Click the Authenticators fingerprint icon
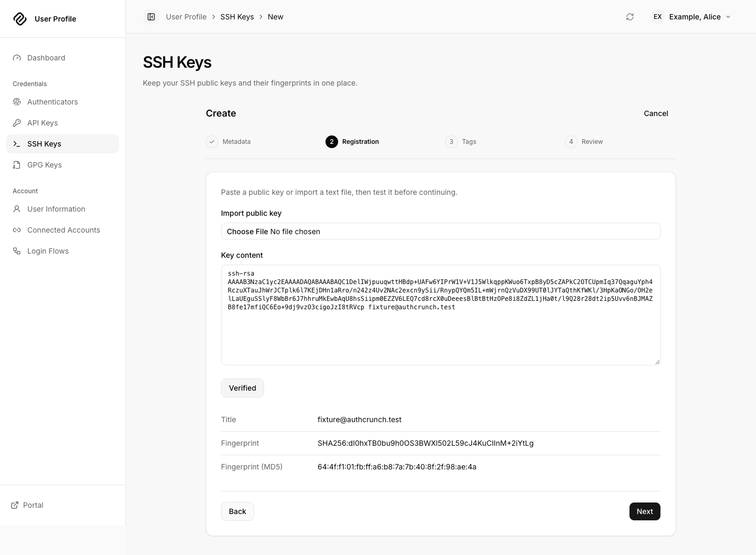756x555 pixels. click(x=17, y=102)
